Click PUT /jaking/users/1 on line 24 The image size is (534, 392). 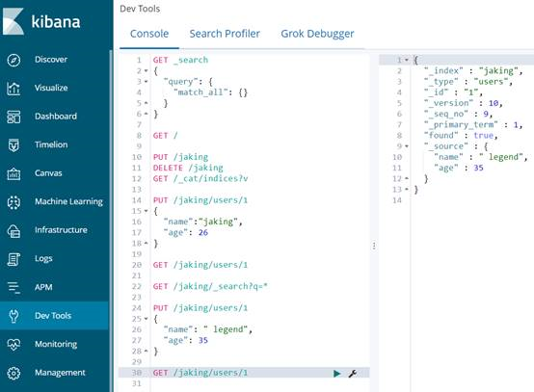point(200,308)
